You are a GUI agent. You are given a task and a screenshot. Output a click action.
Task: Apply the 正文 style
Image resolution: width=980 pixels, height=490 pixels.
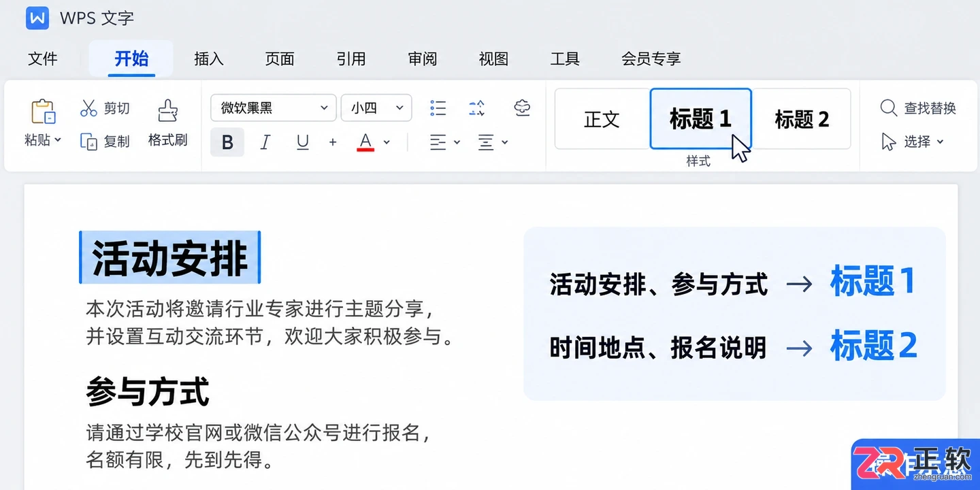pos(602,119)
